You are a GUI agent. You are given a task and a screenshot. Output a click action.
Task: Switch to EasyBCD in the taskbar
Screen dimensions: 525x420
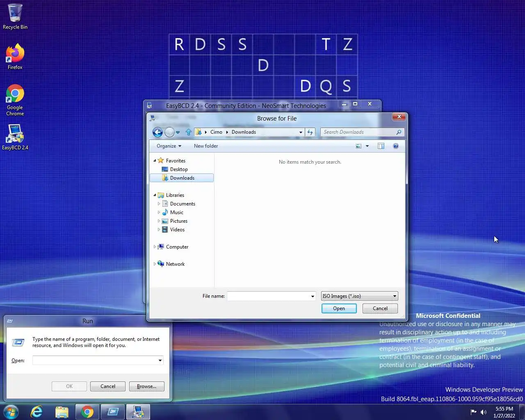tap(138, 412)
